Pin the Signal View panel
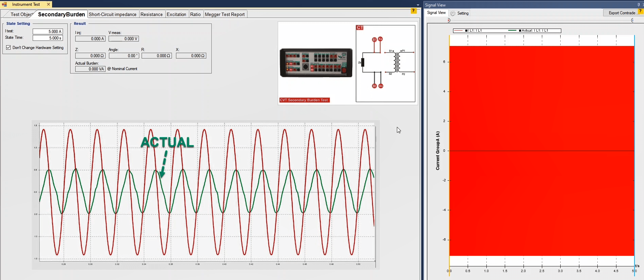The width and height of the screenshot is (644, 280). click(638, 5)
